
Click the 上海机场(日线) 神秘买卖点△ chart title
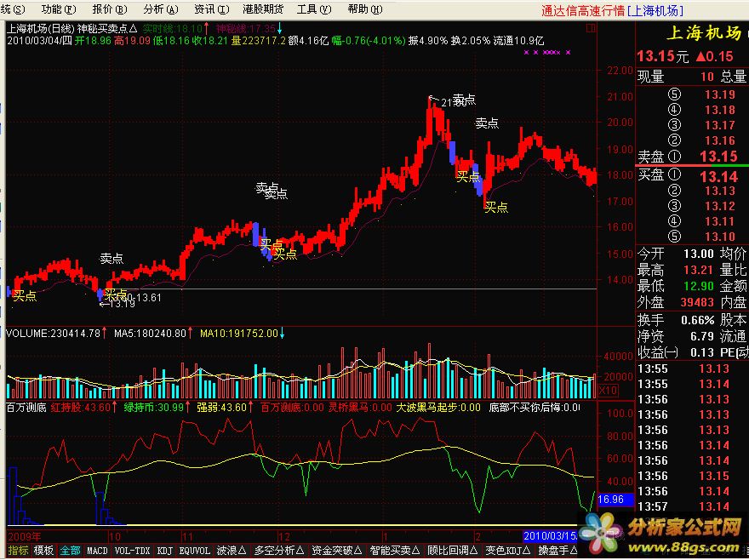(71, 29)
